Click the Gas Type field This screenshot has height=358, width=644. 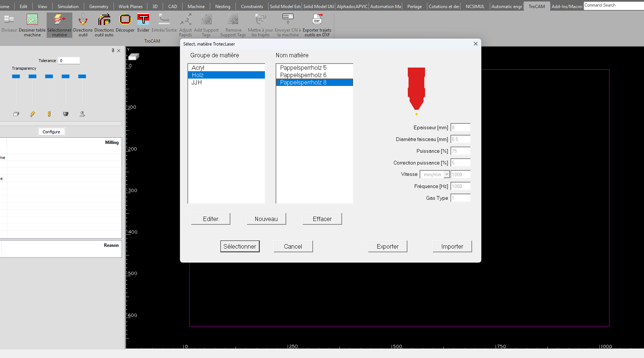460,198
